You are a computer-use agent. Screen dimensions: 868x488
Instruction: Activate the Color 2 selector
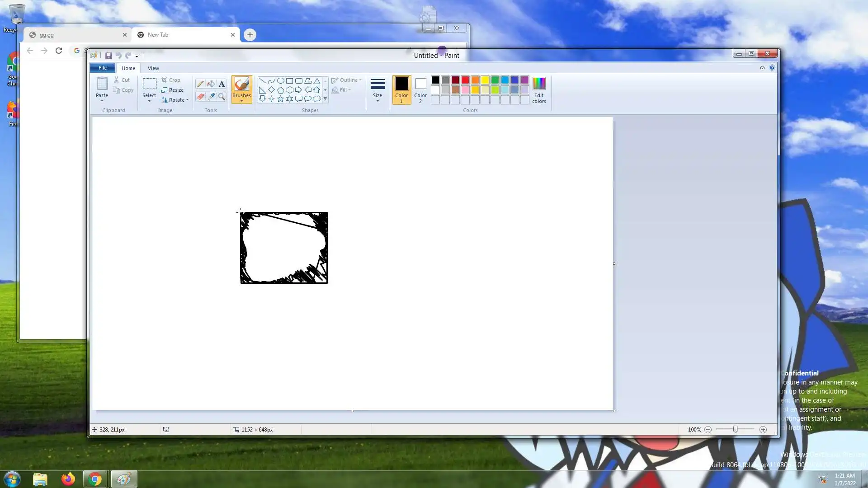(x=420, y=89)
